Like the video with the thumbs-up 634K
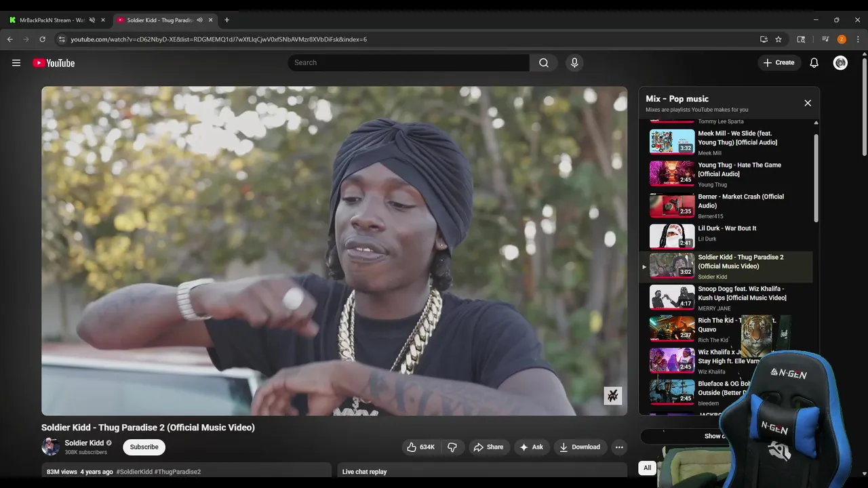The image size is (868, 488). [421, 447]
